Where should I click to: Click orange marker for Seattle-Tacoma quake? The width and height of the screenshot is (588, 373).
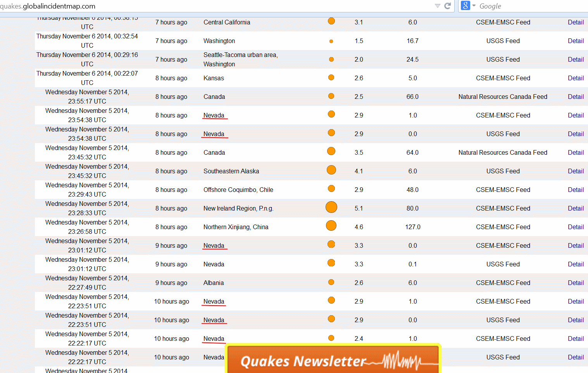coord(331,59)
